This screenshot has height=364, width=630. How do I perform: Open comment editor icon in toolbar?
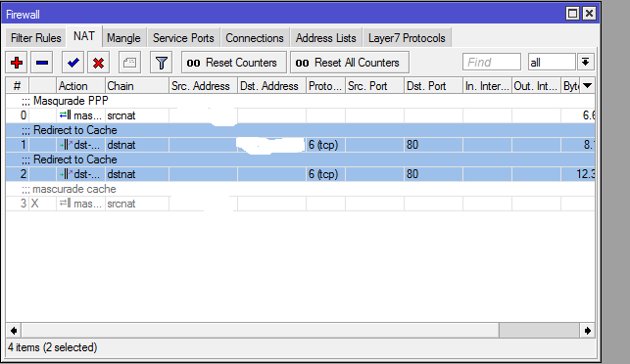(129, 63)
